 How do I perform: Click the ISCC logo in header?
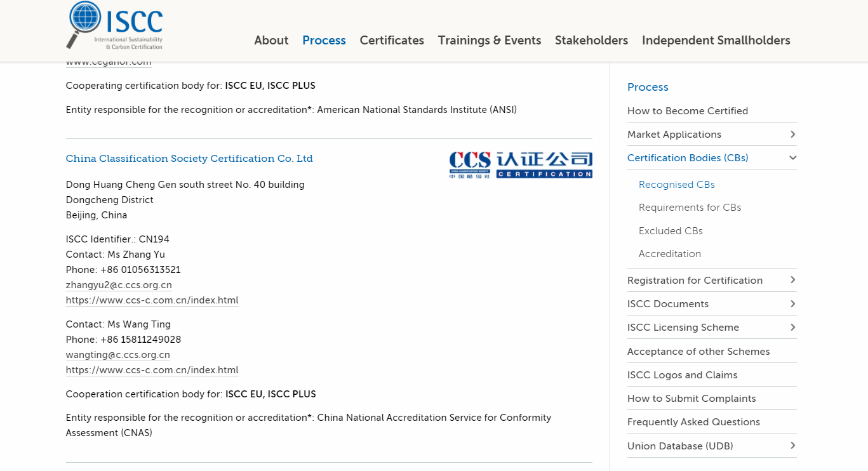(115, 25)
